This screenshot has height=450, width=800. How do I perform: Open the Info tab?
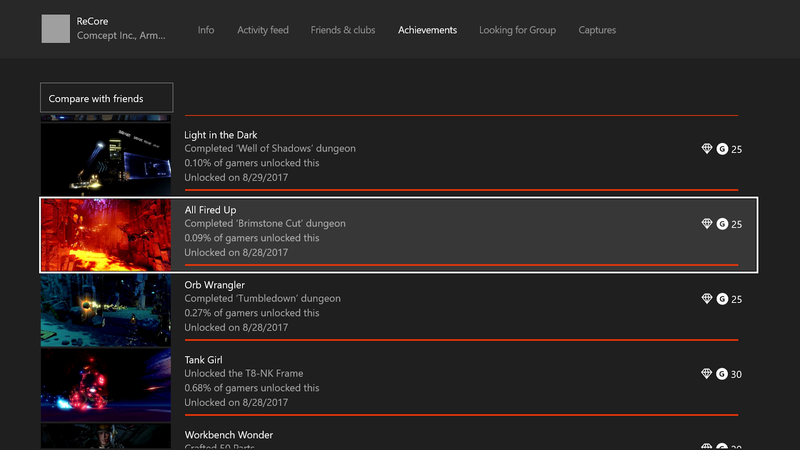(x=206, y=30)
